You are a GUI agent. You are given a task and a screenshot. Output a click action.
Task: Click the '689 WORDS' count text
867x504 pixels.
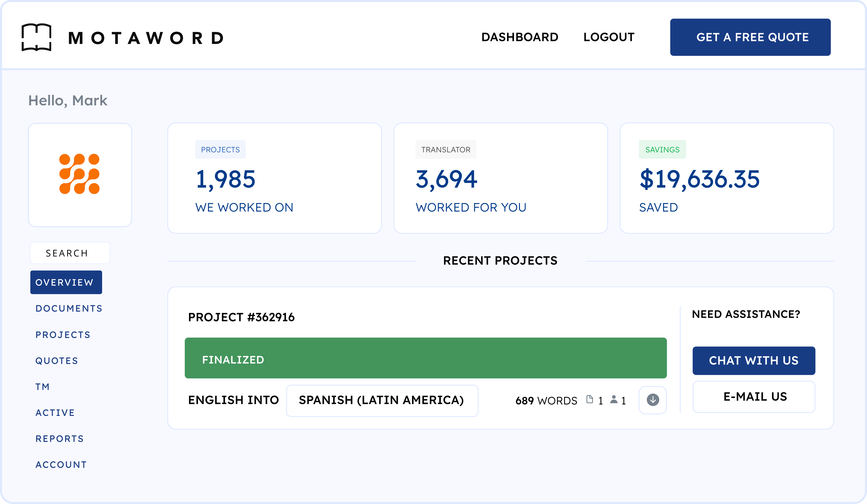click(546, 401)
